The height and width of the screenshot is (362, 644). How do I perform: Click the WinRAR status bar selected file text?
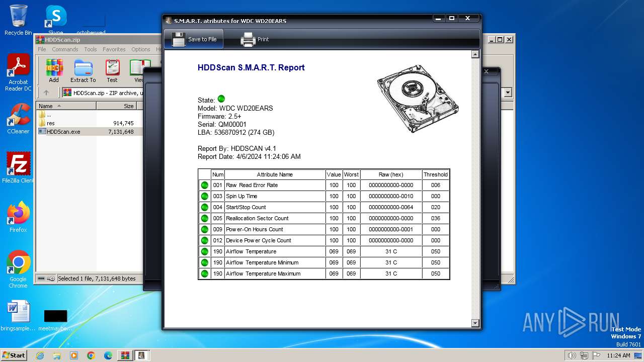(97, 279)
